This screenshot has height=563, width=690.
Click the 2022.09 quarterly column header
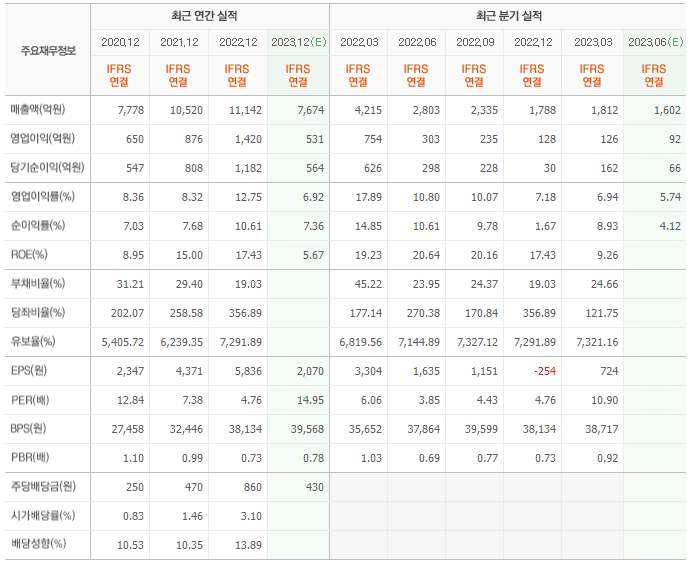(475, 42)
